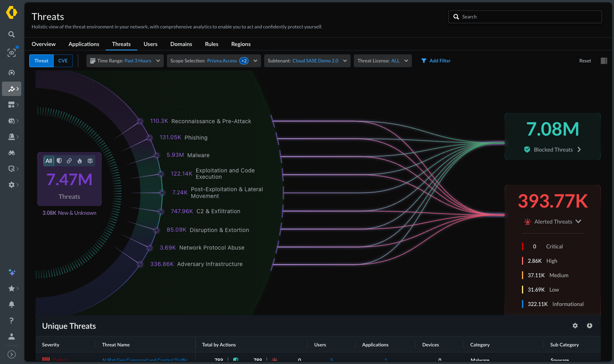
Task: Open Unique Threats table settings gear
Action: pyautogui.click(x=575, y=326)
